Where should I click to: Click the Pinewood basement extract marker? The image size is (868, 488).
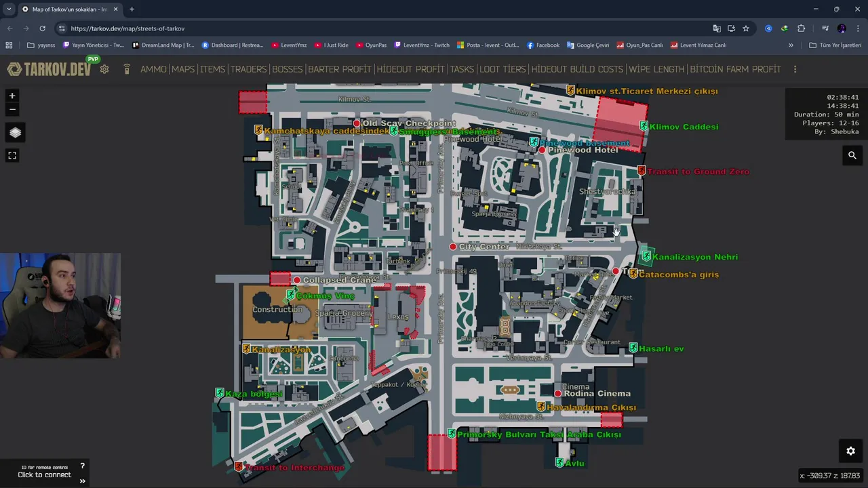534,142
